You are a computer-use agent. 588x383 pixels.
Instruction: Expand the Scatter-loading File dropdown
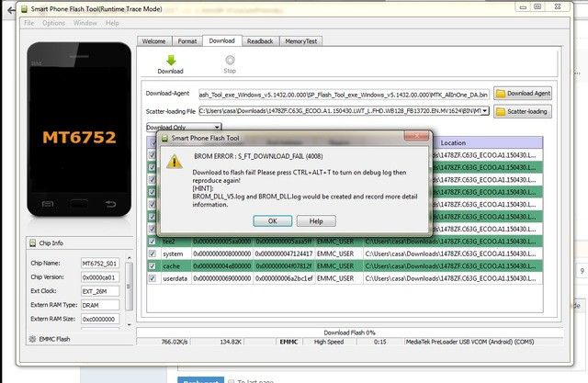[x=485, y=111]
